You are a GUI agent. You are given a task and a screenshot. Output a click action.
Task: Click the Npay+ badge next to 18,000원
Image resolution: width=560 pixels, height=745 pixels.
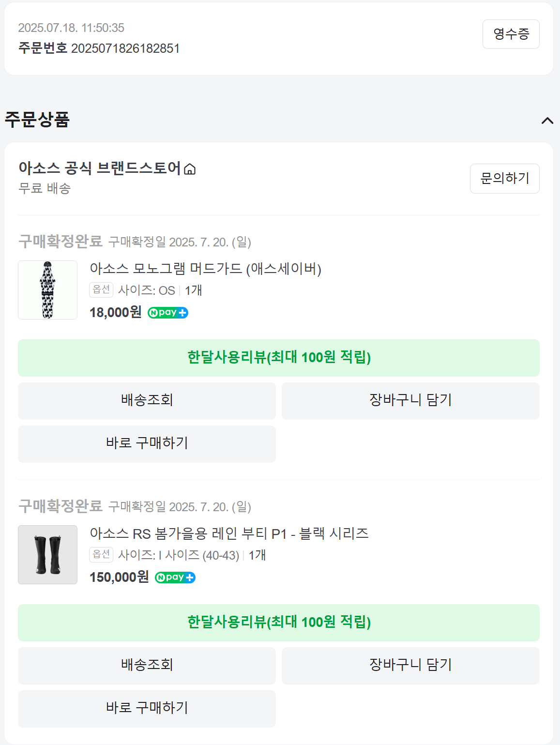coord(167,313)
